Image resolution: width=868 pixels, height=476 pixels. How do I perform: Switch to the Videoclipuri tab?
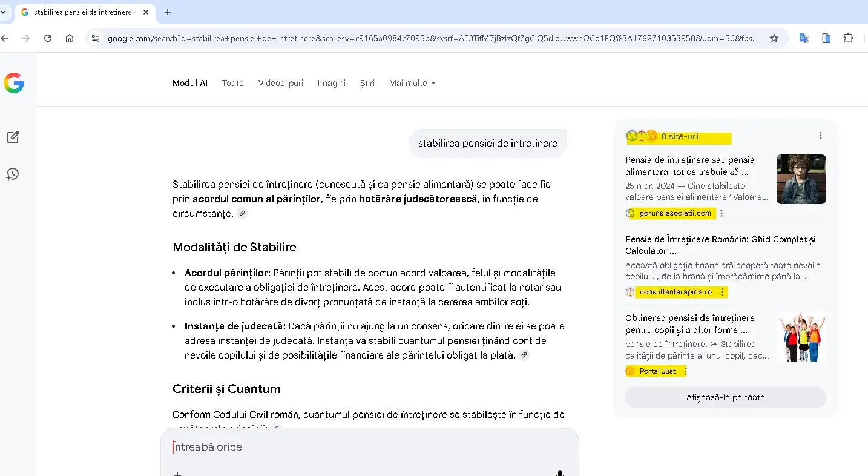pos(280,83)
